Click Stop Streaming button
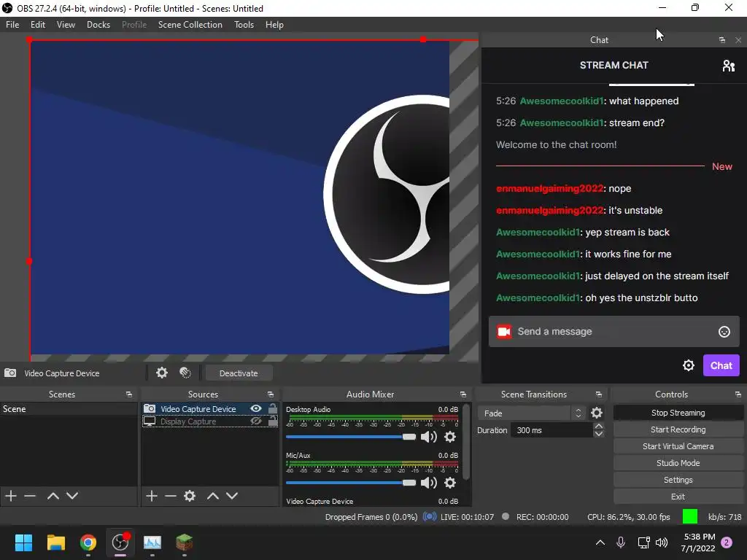Viewport: 747px width, 560px height. coord(678,413)
